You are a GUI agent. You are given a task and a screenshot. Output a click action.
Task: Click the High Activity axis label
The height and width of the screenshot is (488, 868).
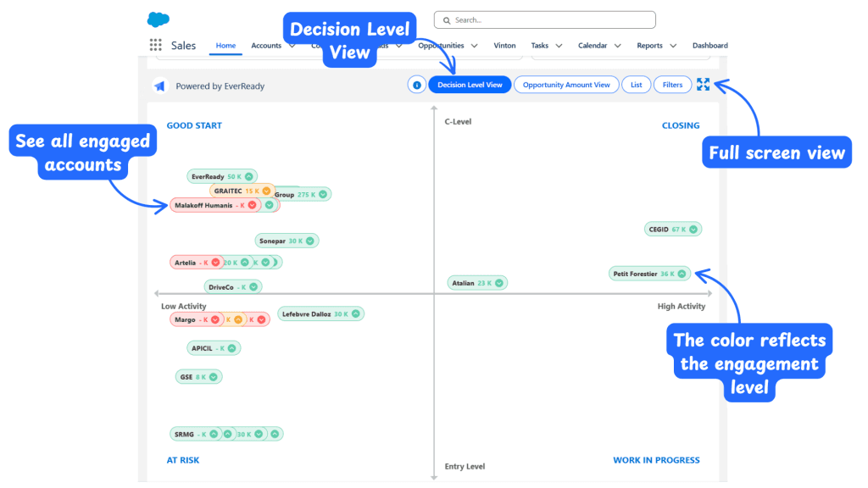click(x=681, y=306)
